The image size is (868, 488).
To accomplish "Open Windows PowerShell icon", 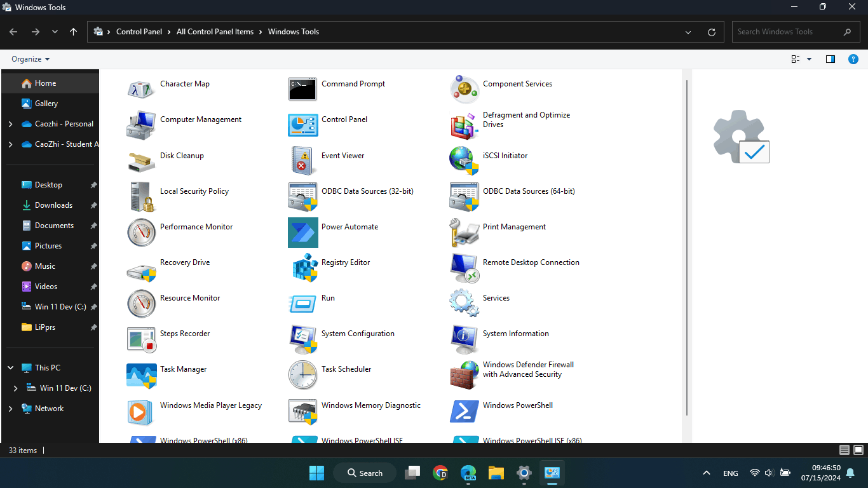I will coord(464,411).
